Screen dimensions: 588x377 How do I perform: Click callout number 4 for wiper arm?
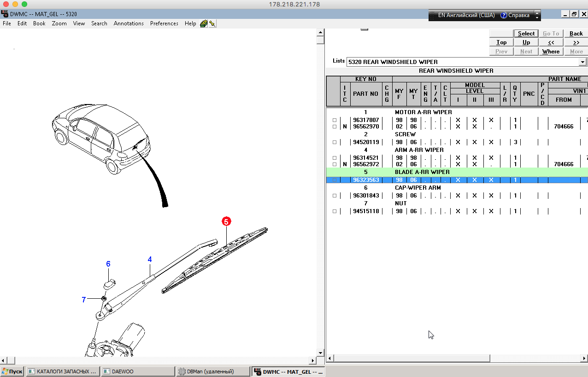pyautogui.click(x=150, y=260)
